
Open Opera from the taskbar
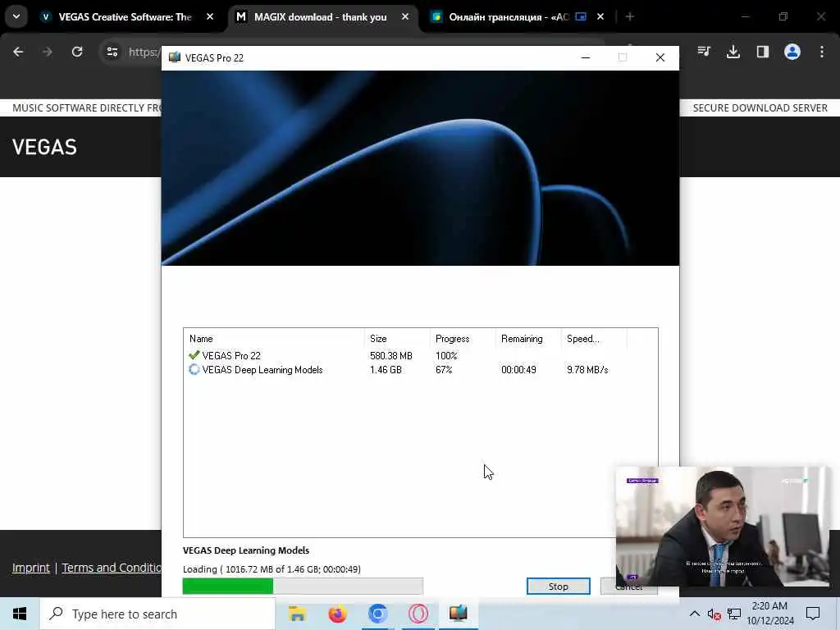pyautogui.click(x=418, y=614)
